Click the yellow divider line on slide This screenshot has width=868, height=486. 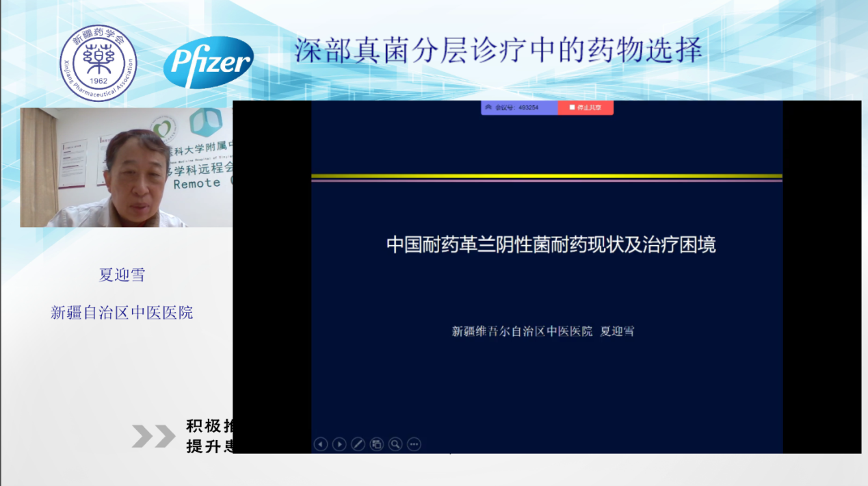click(547, 176)
